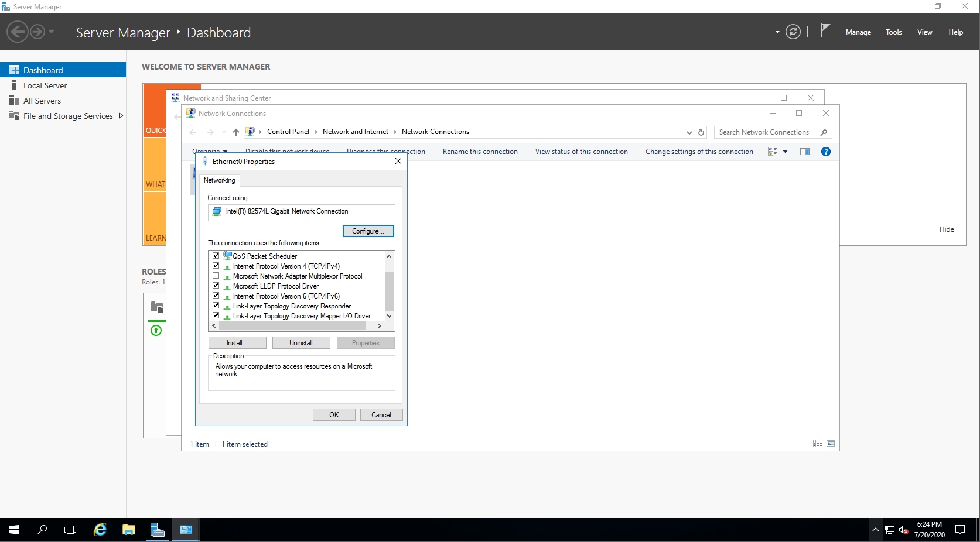The width and height of the screenshot is (980, 542).
Task: Click the network status icon in system tray
Action: point(889,530)
